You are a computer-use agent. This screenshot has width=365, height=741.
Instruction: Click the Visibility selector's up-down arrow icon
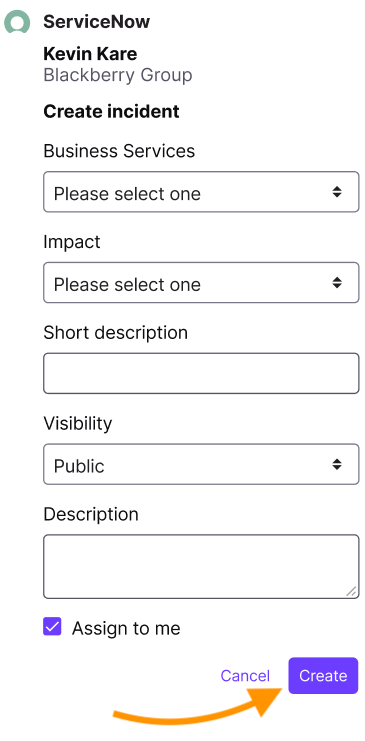[337, 464]
